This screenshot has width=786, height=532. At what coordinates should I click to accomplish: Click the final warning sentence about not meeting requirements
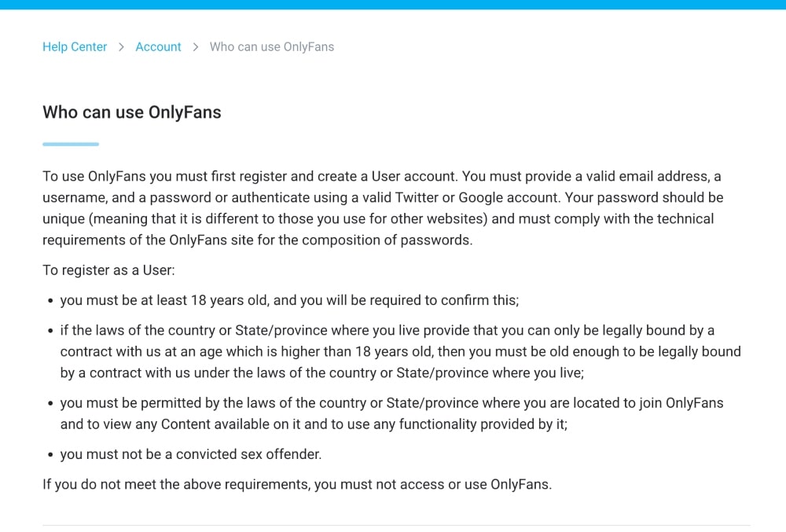[x=297, y=484]
